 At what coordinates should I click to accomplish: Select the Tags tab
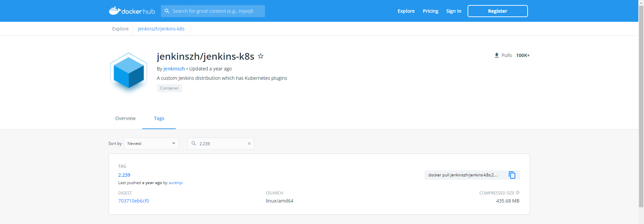159,118
